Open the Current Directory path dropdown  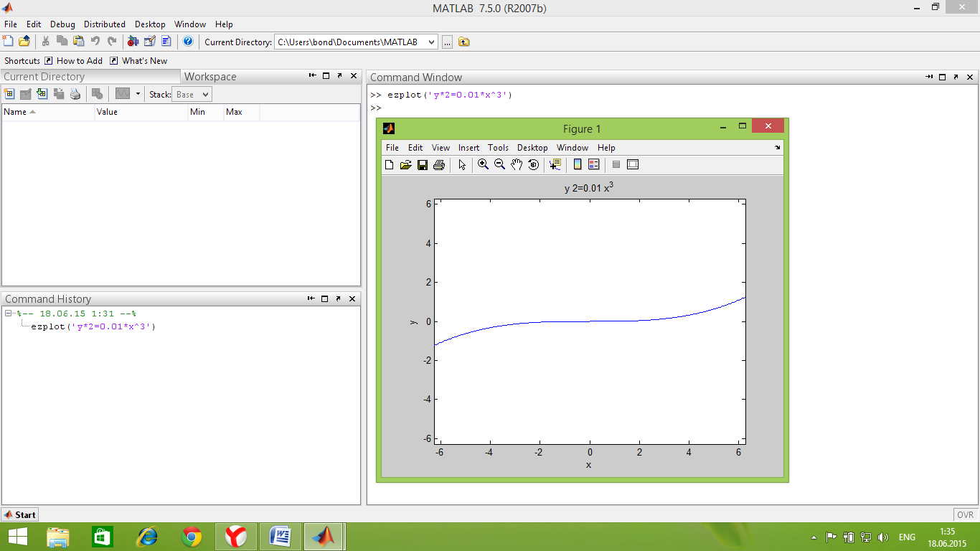[431, 42]
